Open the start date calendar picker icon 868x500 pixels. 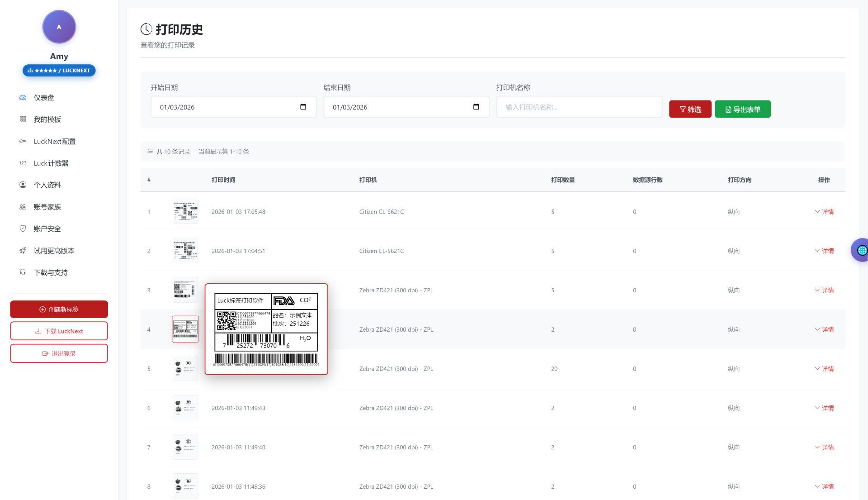[x=303, y=107]
